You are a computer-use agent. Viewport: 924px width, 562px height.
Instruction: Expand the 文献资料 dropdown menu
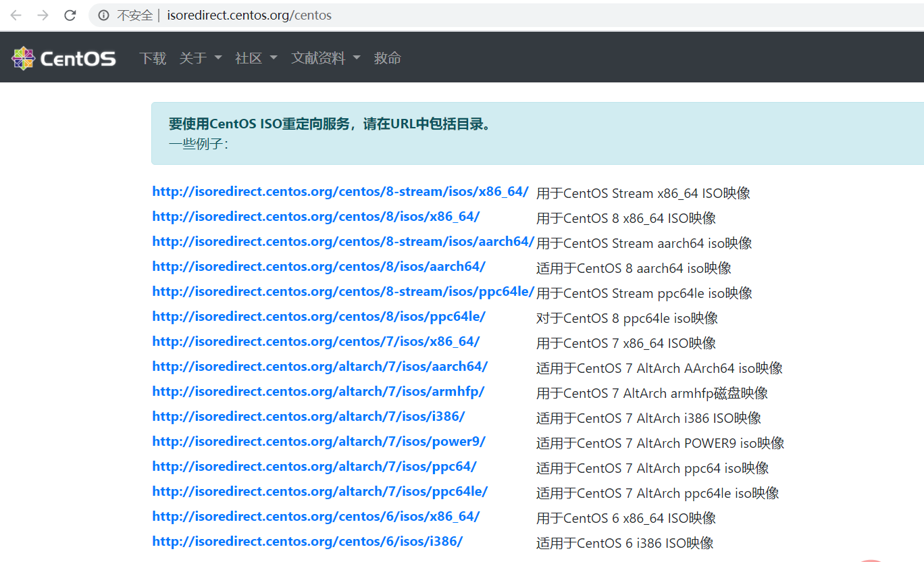click(x=326, y=58)
